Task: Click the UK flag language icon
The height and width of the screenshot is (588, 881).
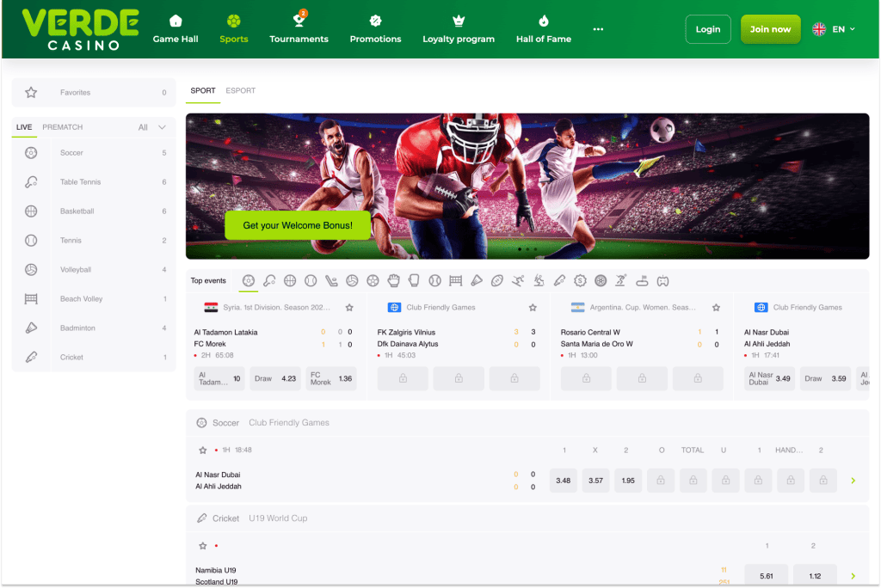Action: click(819, 29)
